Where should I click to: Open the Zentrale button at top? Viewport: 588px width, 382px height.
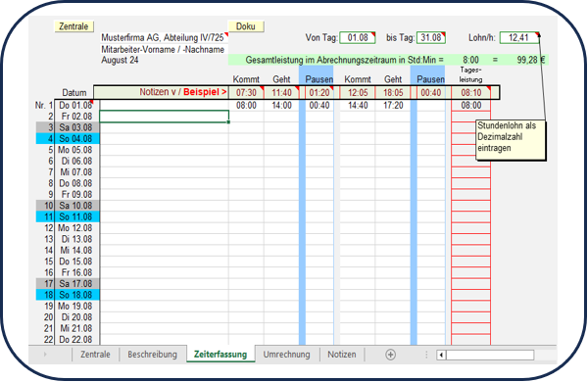[73, 26]
